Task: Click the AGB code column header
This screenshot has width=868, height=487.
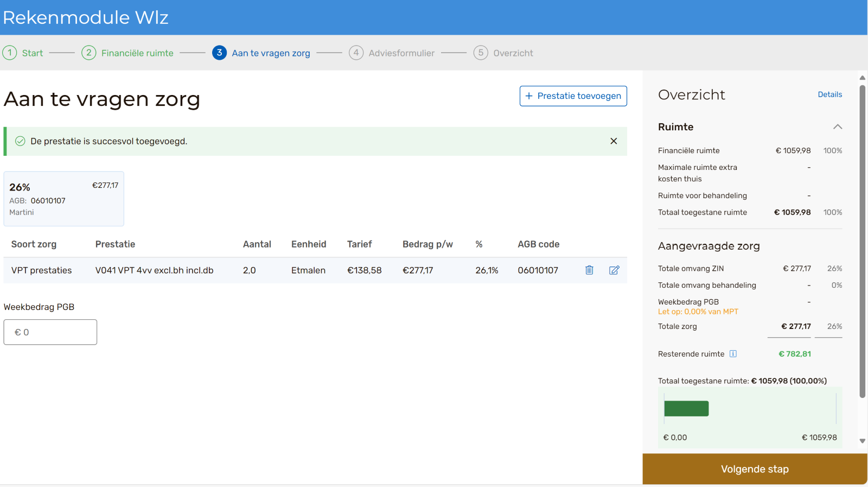Action: 539,244
